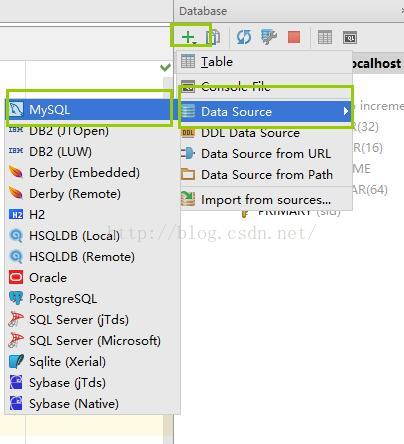Image resolution: width=404 pixels, height=444 pixels.
Task: Click the Synchronize refresh icon
Action: (x=244, y=37)
